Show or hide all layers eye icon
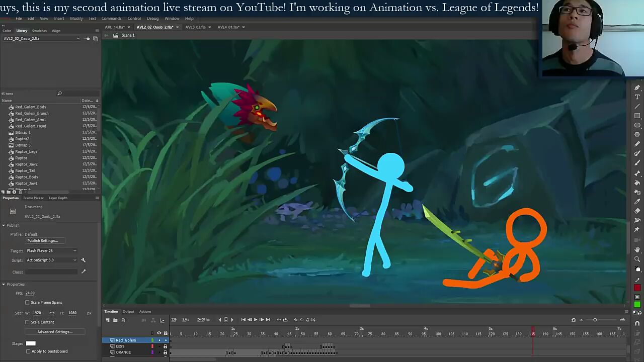Image resolution: width=644 pixels, height=362 pixels. tap(159, 333)
